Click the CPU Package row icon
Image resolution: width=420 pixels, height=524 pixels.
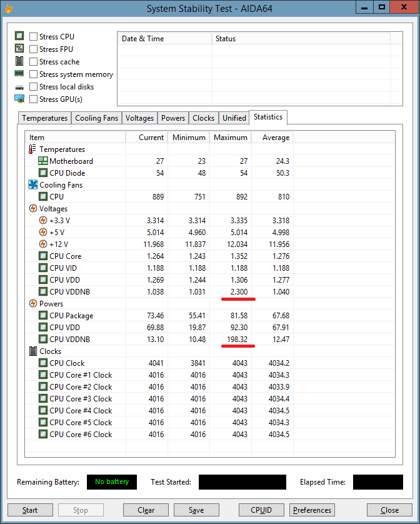[x=42, y=315]
